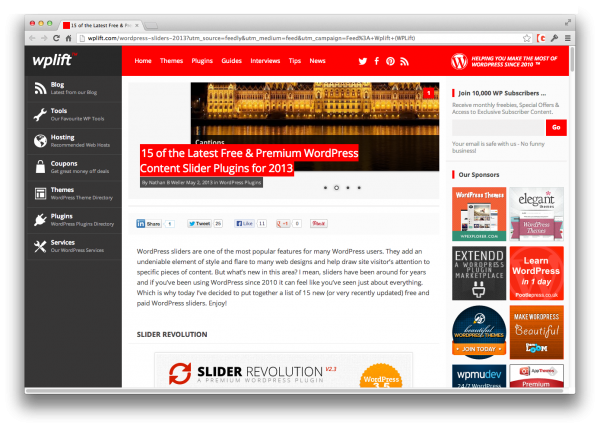Screen dimensions: 600x428
Task: Click the browser back arrow
Action: (x=32, y=38)
